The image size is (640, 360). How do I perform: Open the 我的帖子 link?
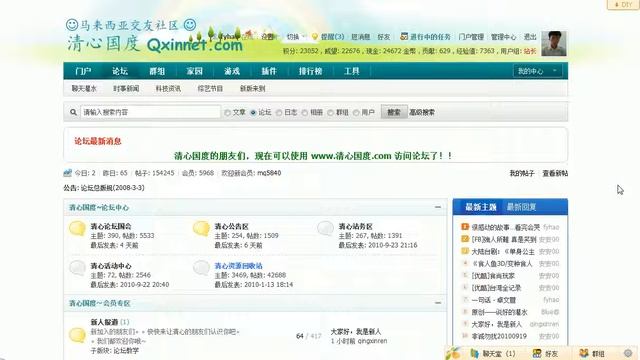click(522, 173)
